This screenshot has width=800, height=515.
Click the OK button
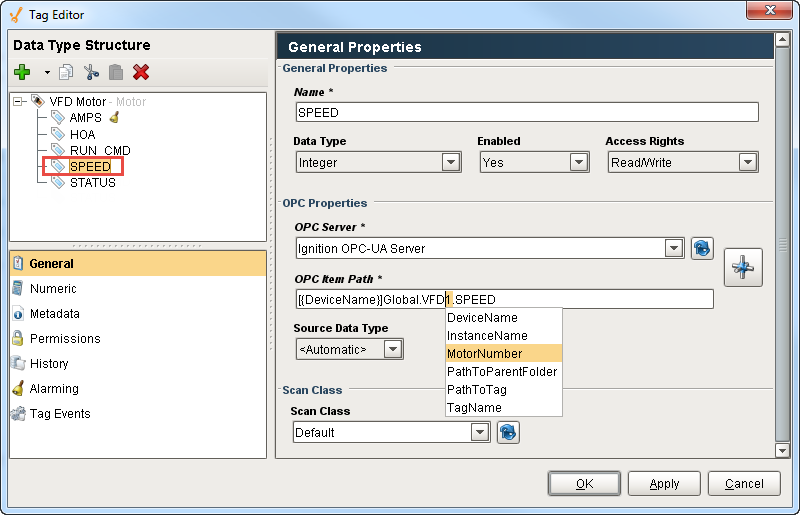pyautogui.click(x=584, y=484)
